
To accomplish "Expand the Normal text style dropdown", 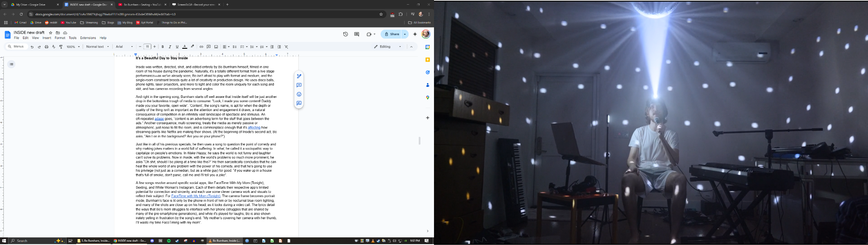I will pos(97,47).
